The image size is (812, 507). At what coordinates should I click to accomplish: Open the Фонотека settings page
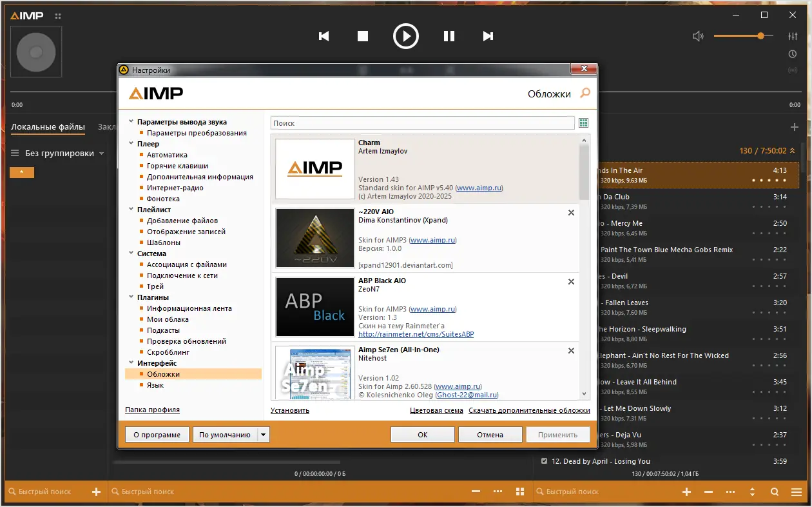point(163,199)
